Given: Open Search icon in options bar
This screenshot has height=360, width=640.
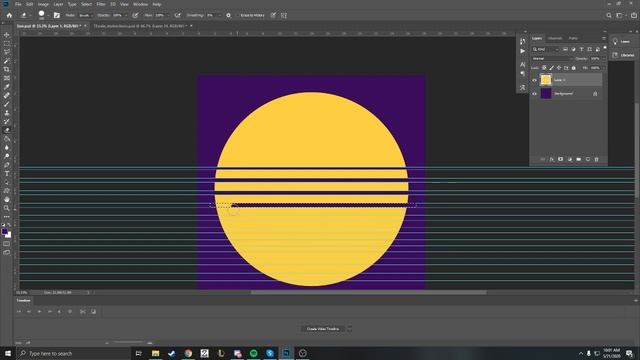Looking at the screenshot, I should coord(609,15).
